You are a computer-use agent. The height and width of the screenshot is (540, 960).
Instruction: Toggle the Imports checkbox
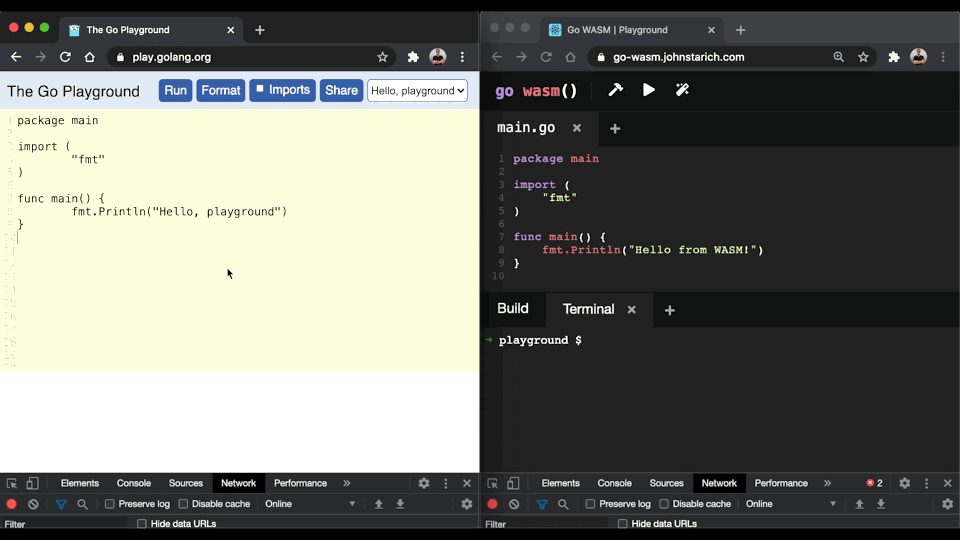260,89
